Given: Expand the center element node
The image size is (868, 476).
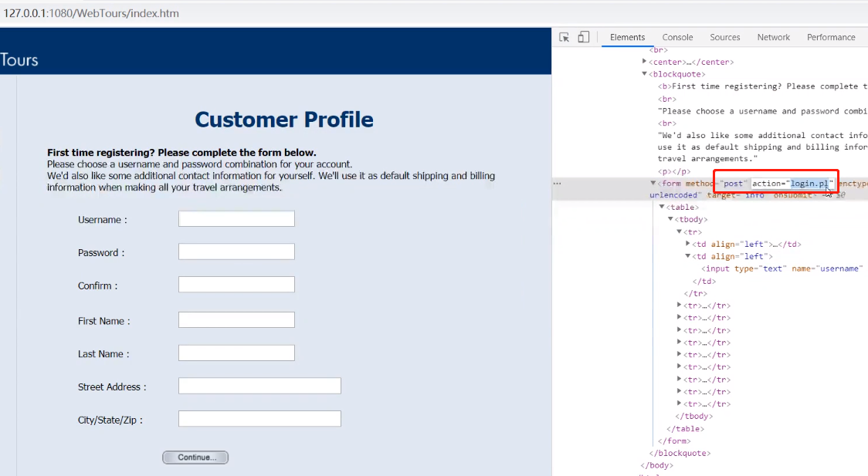Looking at the screenshot, I should tap(644, 62).
